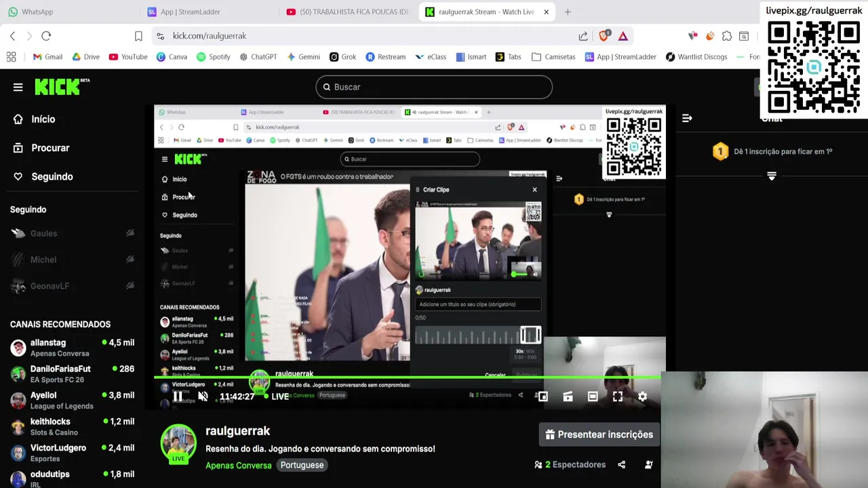
Task: Bookmark this page icon
Action: pyautogui.click(x=138, y=36)
